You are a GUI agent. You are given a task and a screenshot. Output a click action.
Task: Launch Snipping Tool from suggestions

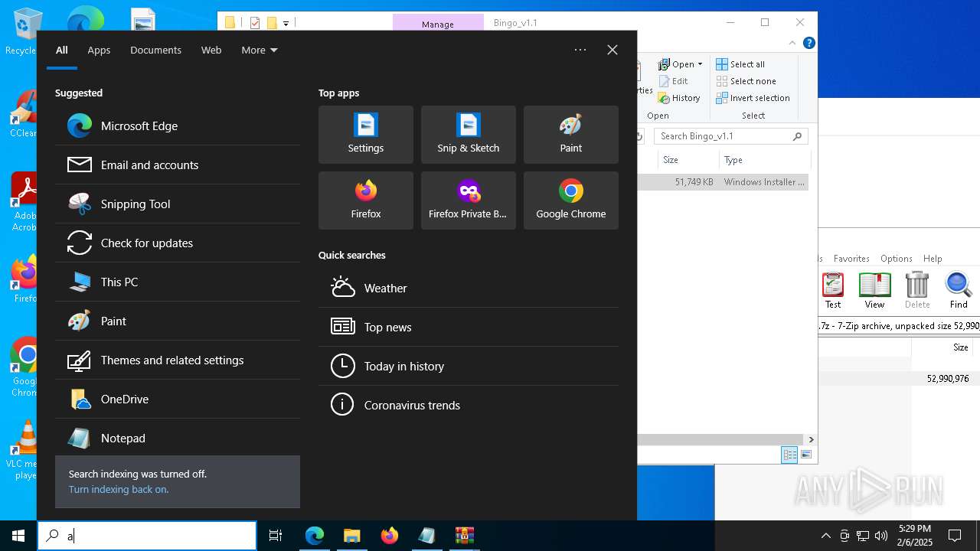pyautogui.click(x=178, y=204)
